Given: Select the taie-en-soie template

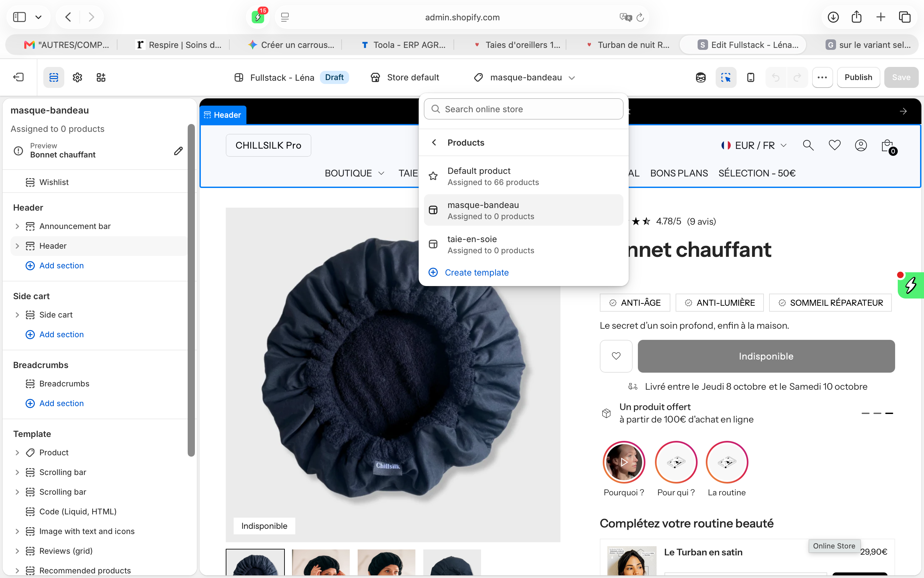Looking at the screenshot, I should (x=523, y=244).
